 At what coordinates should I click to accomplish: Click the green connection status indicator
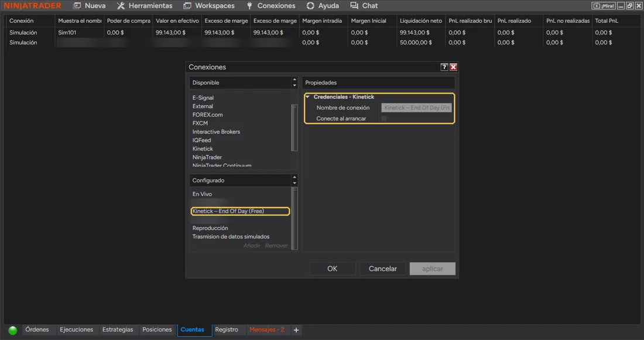pos(13,330)
